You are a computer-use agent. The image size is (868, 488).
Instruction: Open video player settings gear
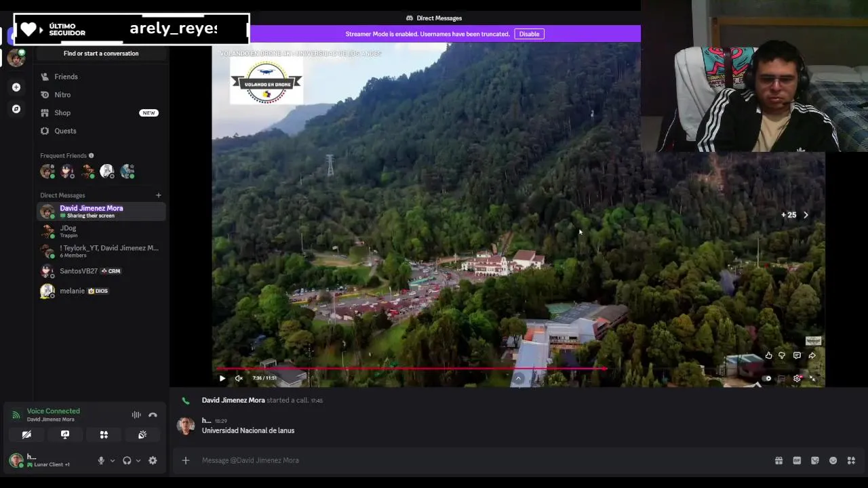pos(797,379)
